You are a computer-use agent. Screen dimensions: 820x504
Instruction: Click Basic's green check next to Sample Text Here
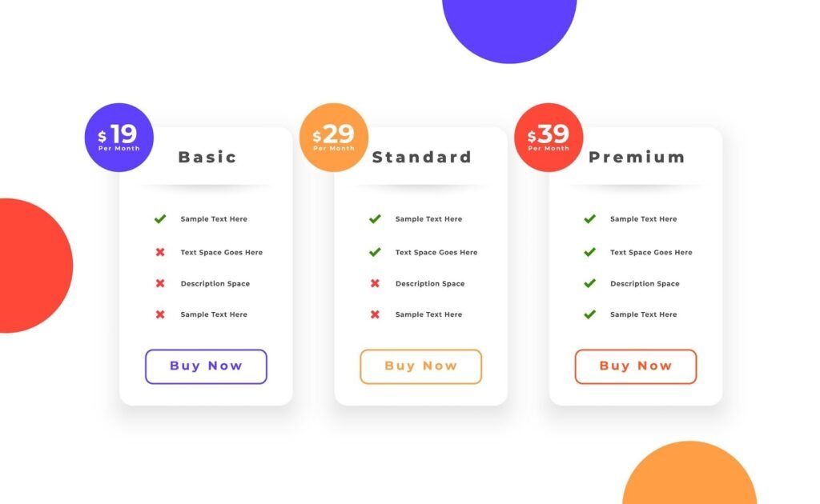click(x=160, y=219)
